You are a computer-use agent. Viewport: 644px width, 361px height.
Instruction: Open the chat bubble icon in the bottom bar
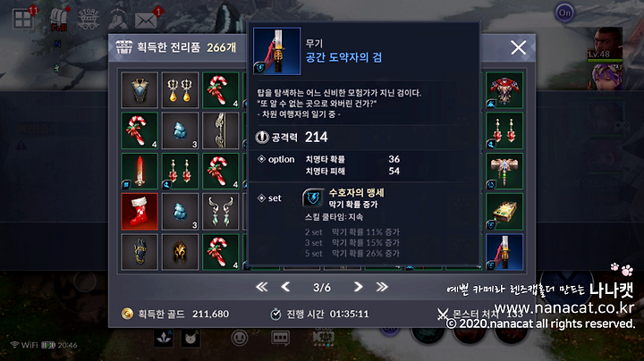(280, 338)
